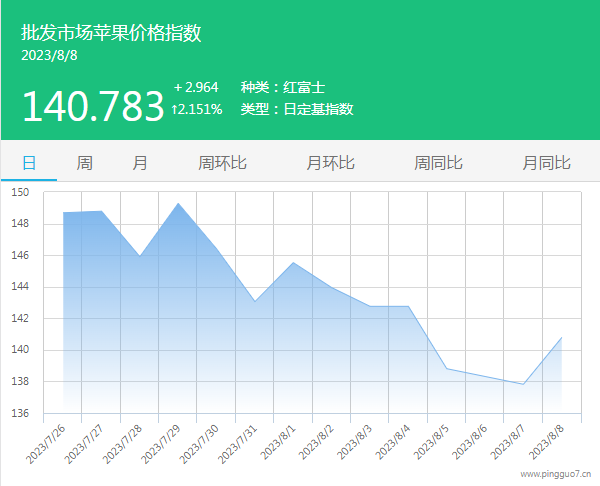
Task: Click the 2023/8/8 date under the title
Action: (49, 56)
